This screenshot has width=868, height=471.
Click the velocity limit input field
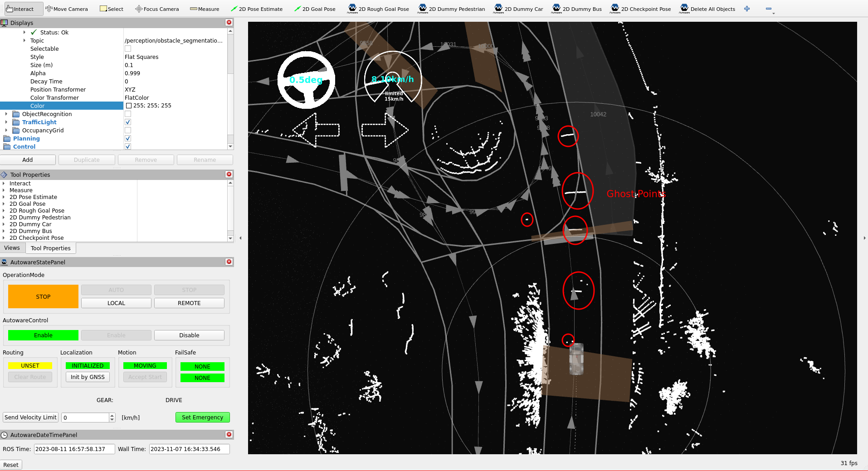[x=86, y=418]
